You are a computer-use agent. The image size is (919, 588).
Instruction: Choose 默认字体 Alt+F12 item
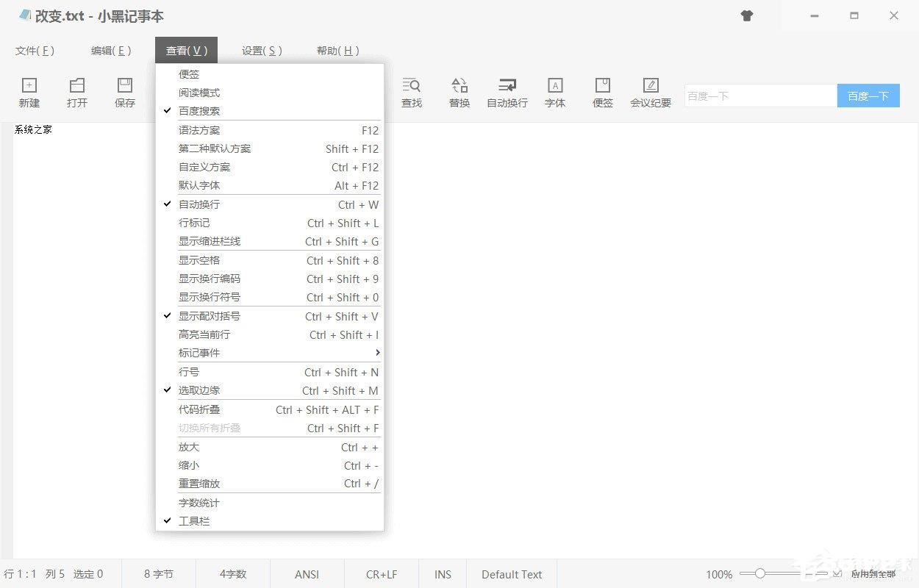270,185
